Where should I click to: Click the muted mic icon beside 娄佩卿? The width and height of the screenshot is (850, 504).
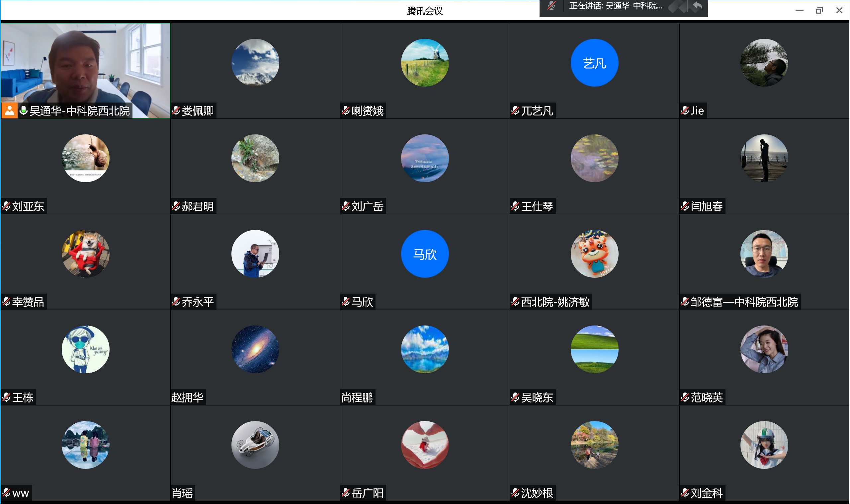click(x=176, y=111)
